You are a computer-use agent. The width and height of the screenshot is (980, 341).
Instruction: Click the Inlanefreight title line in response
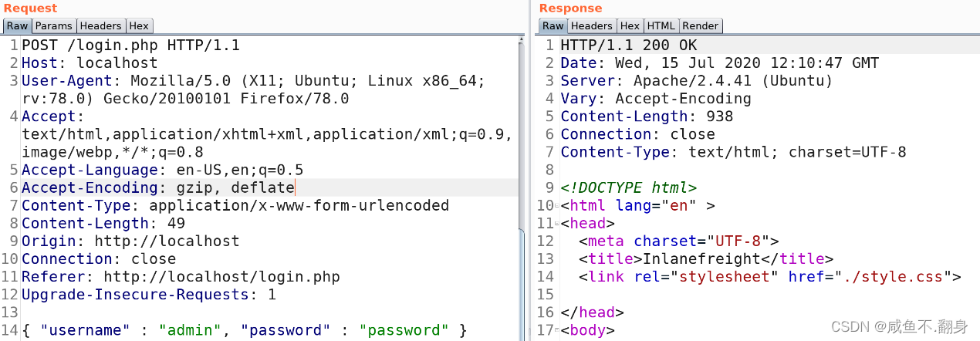click(706, 258)
